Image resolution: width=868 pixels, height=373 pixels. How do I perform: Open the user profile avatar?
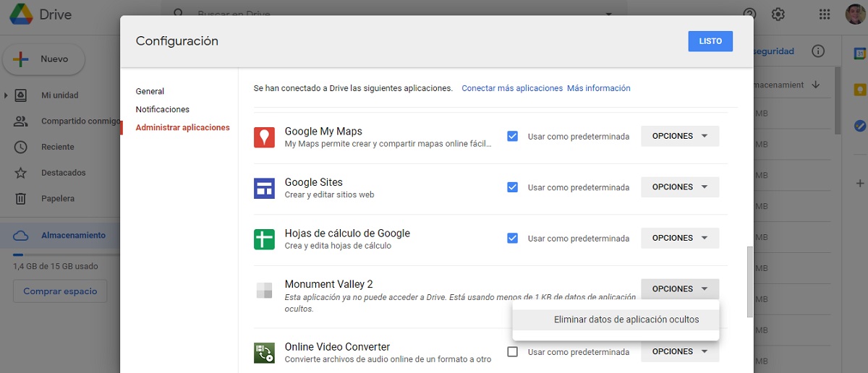pos(854,14)
